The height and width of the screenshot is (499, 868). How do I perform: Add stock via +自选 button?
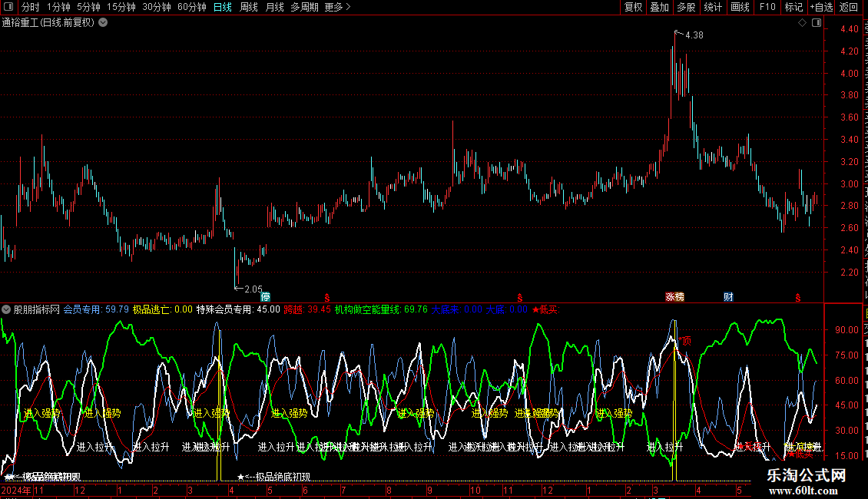(x=821, y=7)
